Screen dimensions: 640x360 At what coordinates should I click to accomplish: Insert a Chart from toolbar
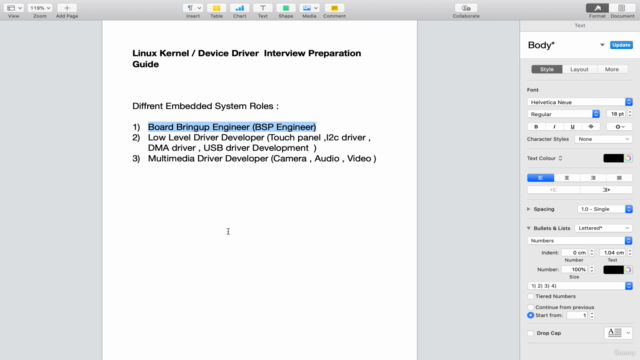[x=240, y=8]
